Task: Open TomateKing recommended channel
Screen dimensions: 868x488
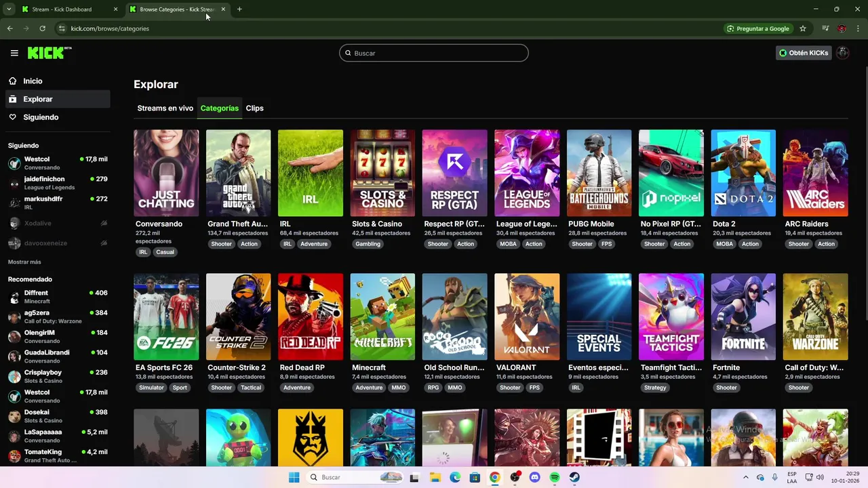Action: [x=58, y=456]
